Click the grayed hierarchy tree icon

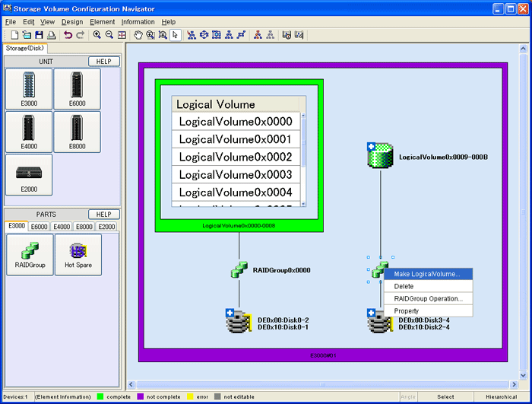[x=270, y=35]
